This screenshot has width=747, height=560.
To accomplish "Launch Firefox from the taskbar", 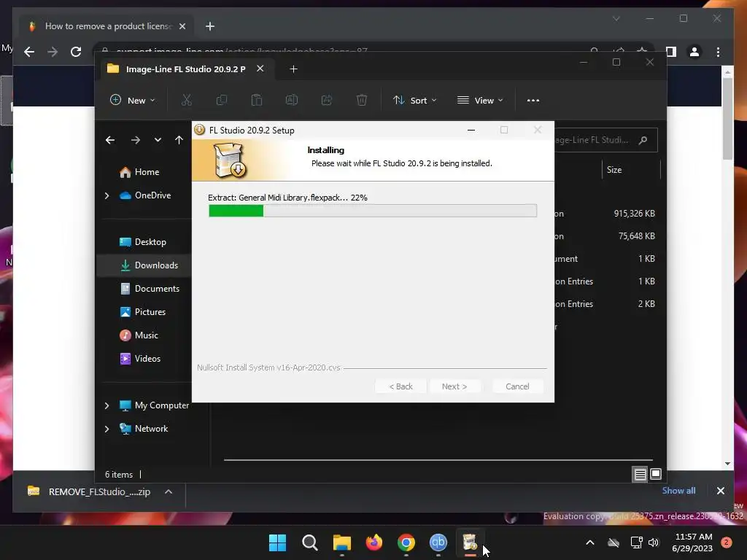I will pos(374,542).
